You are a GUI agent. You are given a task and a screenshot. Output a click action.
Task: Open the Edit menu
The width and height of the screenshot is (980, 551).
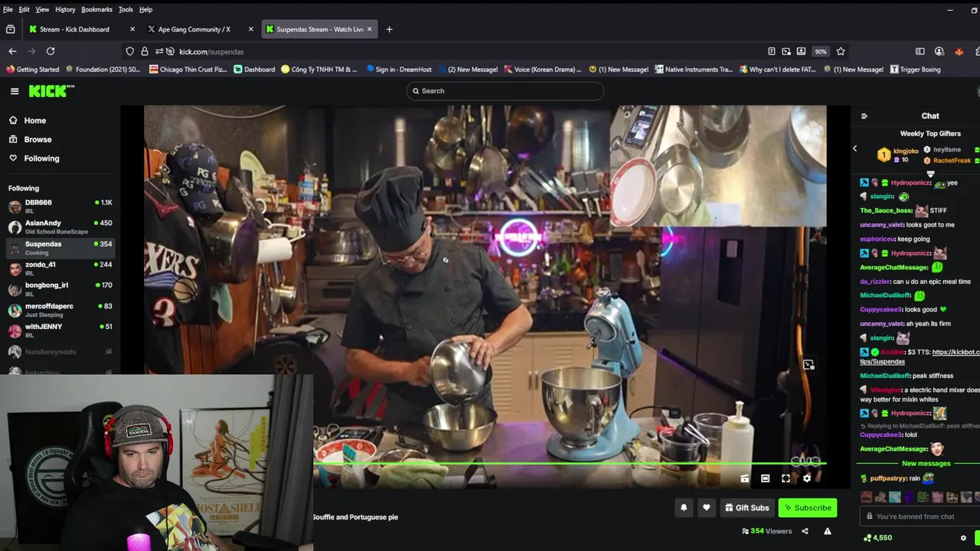coord(24,9)
